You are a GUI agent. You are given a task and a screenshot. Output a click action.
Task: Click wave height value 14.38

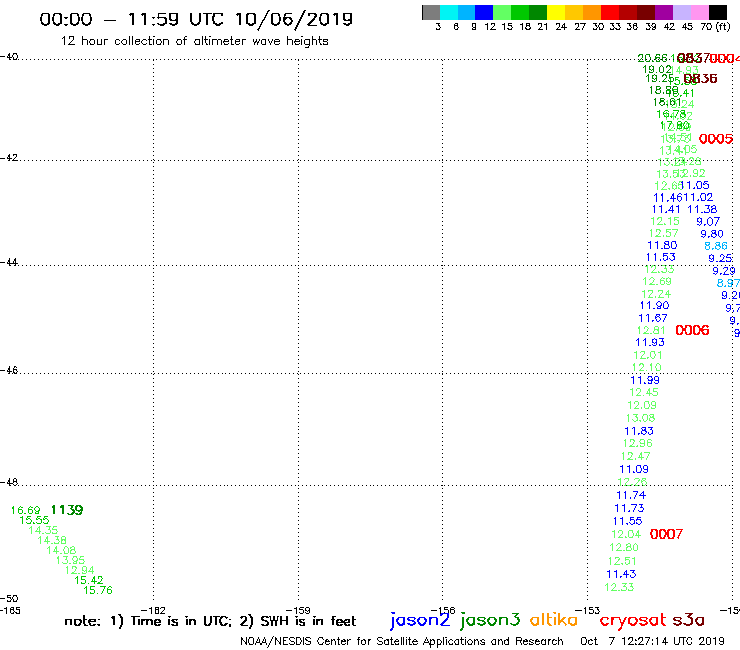tap(52, 540)
